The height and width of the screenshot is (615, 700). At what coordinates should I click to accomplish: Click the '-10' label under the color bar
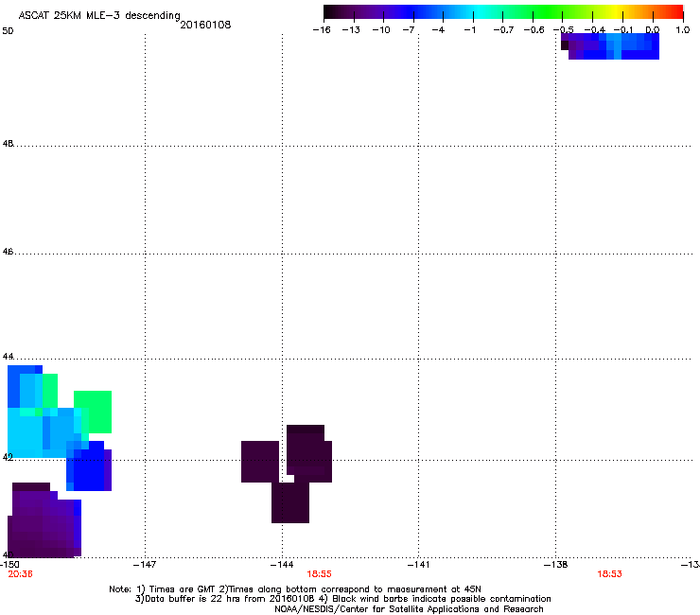381,30
